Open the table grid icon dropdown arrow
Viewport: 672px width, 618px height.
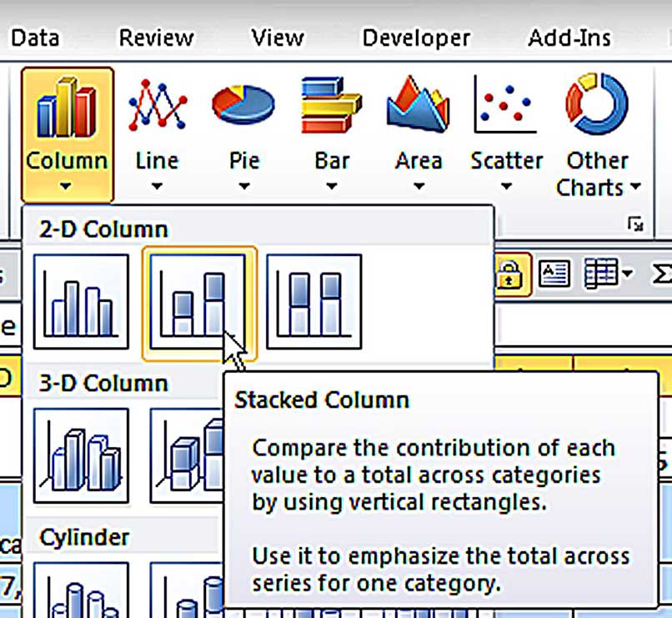pos(628,273)
